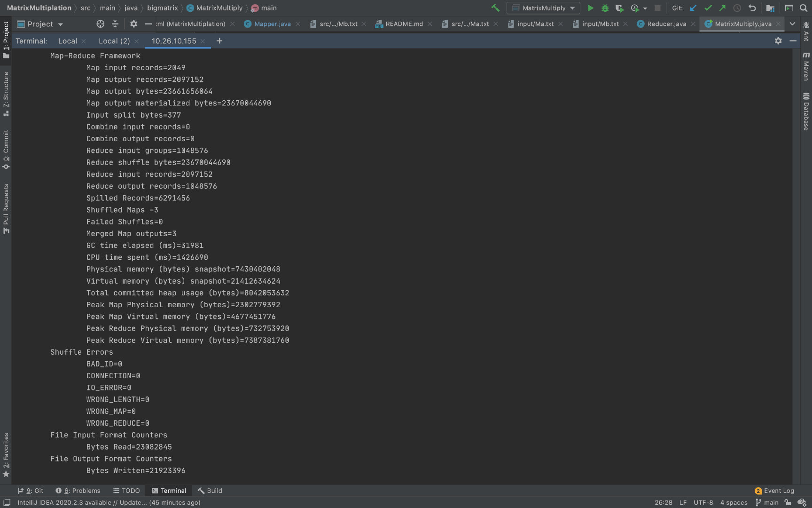Screen dimensions: 812x508
Task: Click the Terminal tool window button
Action: 169,491
